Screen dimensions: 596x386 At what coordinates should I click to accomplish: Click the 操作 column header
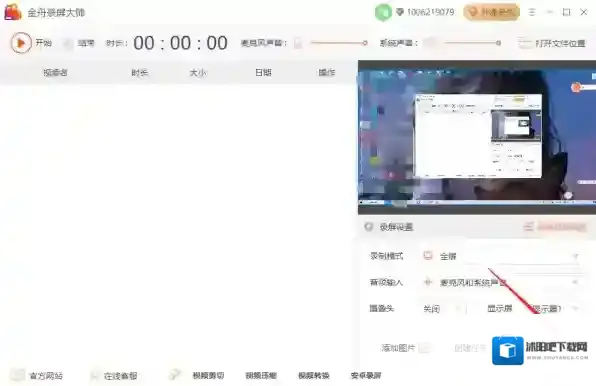[327, 72]
